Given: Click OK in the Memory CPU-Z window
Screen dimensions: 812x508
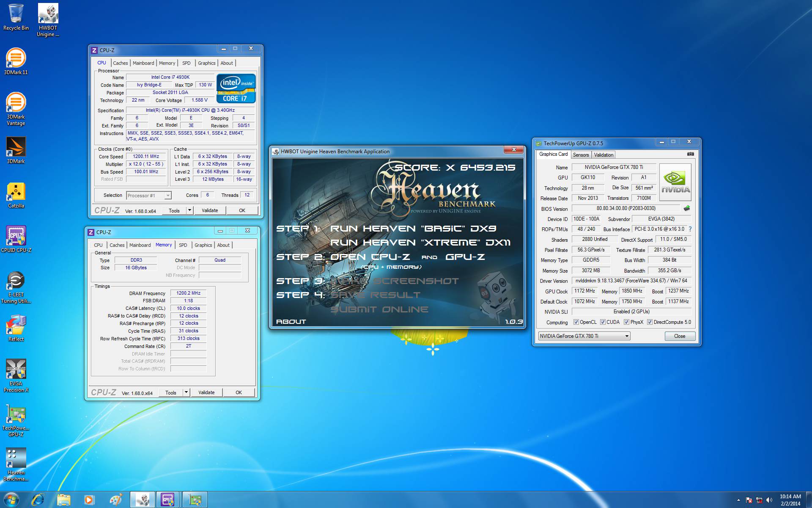Looking at the screenshot, I should [239, 392].
